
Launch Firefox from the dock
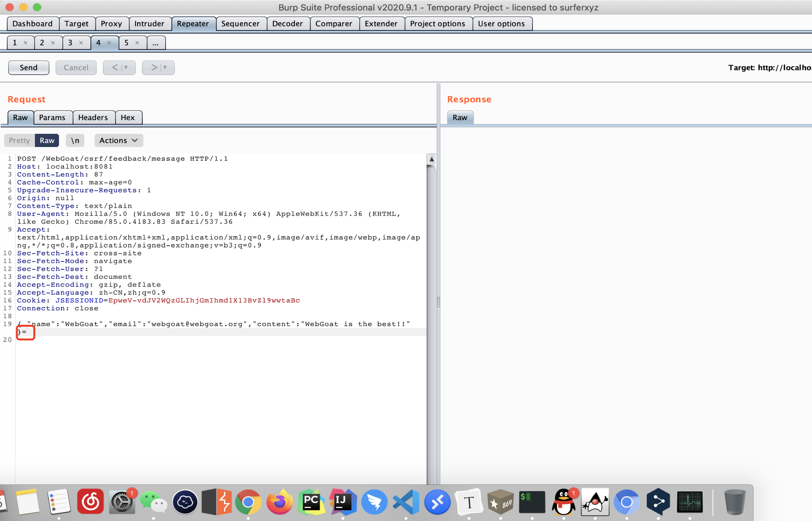click(279, 502)
